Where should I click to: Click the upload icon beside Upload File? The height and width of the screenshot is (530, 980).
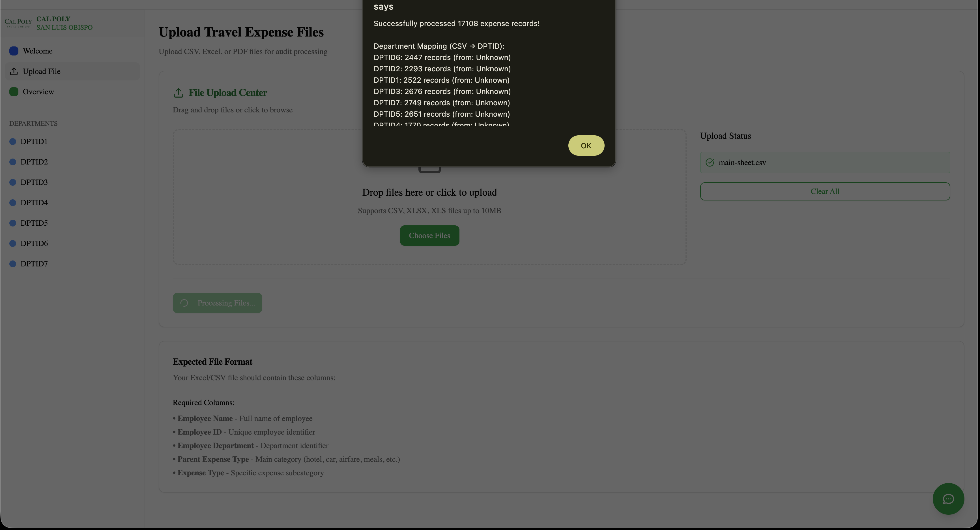pos(14,71)
